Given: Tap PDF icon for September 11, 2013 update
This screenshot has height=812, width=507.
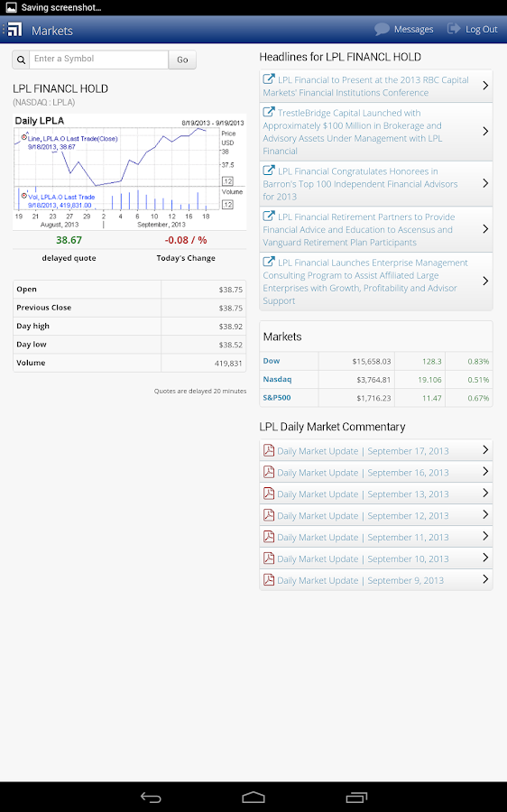Looking at the screenshot, I should click(269, 537).
